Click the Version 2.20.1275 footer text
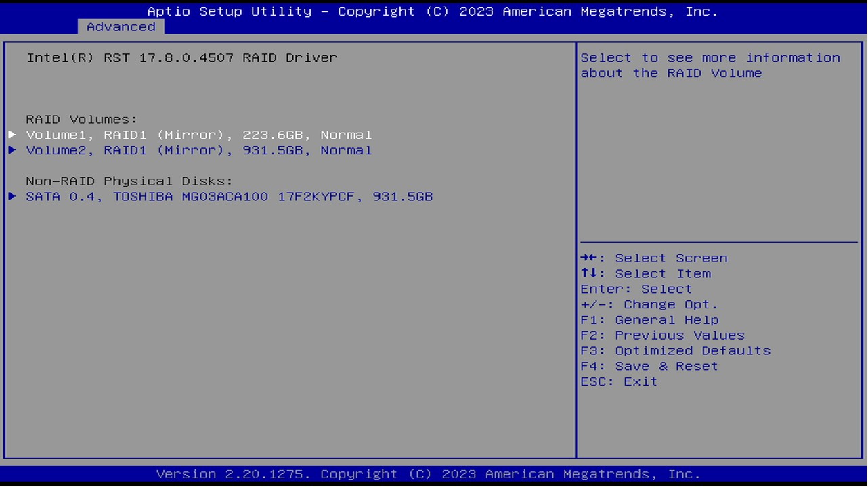The width and height of the screenshot is (868, 487). tap(429, 474)
